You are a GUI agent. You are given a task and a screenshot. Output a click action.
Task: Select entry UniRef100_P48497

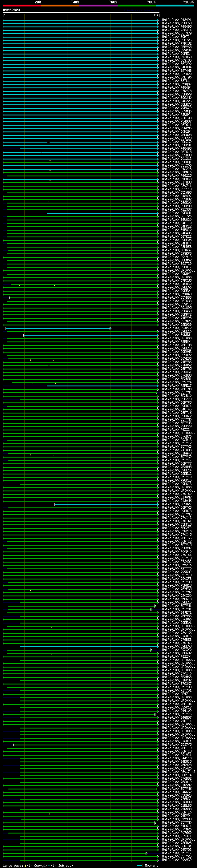click(x=177, y=196)
